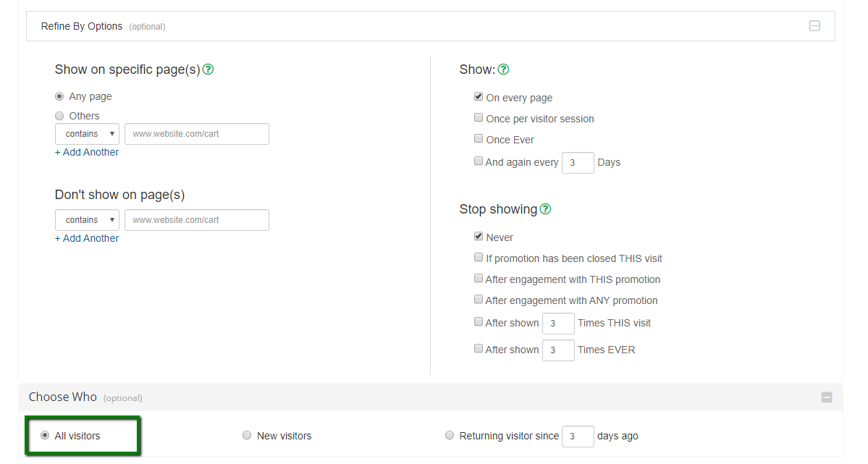Open the contains dropdown under Others
This screenshot has height=464, width=868.
88,134
